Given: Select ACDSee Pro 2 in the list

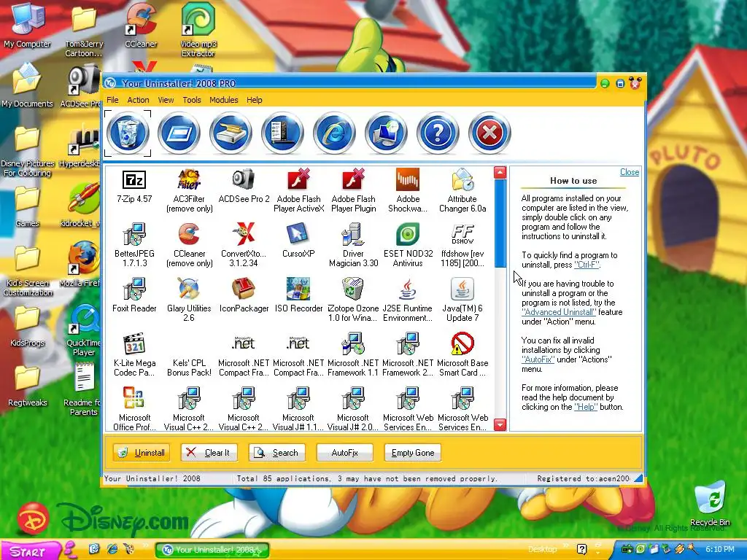Looking at the screenshot, I should pyautogui.click(x=244, y=187).
